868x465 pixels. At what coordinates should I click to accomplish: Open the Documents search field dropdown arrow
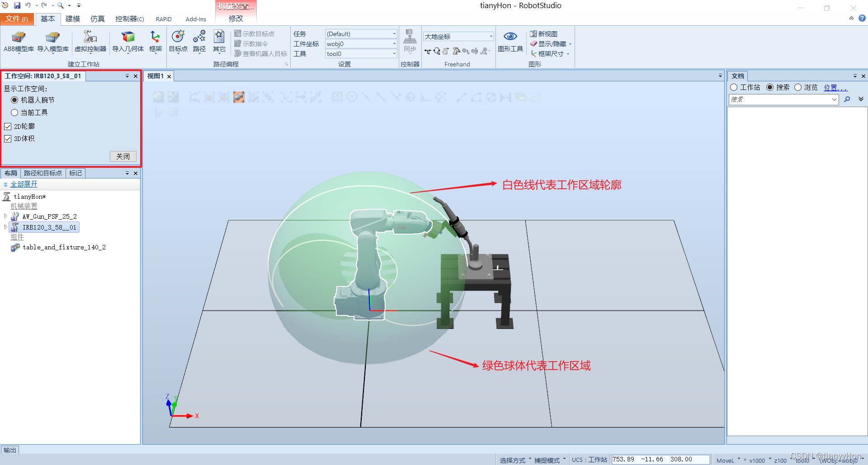[835, 100]
